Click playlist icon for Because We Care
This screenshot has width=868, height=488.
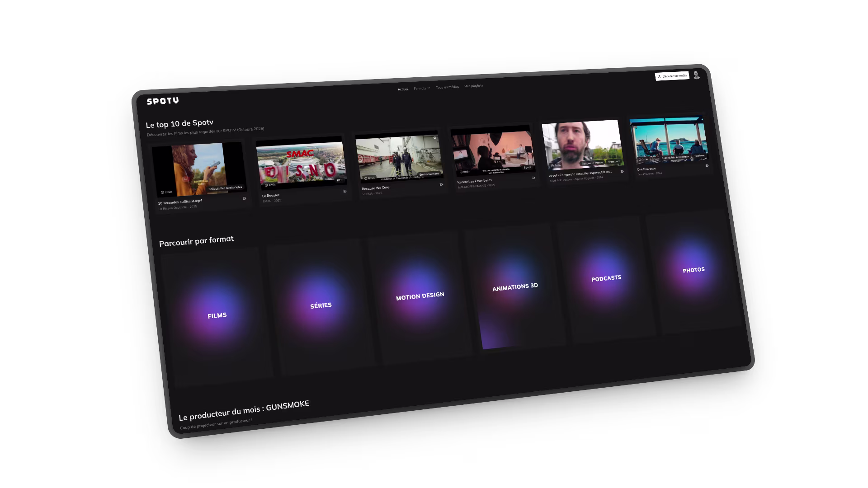(x=441, y=184)
